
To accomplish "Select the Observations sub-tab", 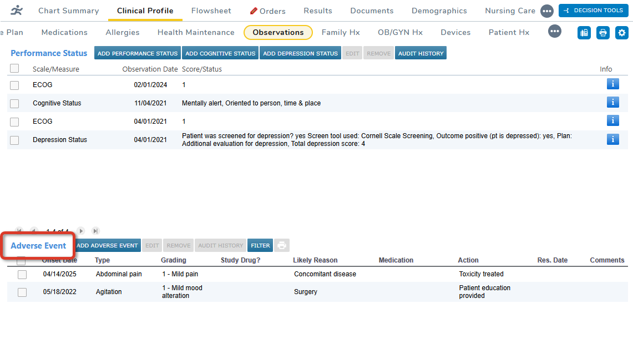I will (x=278, y=32).
